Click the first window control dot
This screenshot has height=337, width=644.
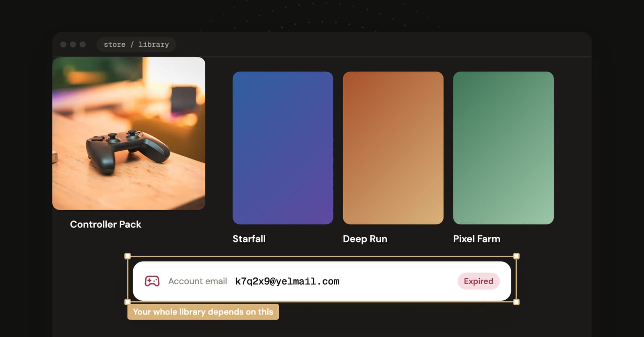click(63, 44)
